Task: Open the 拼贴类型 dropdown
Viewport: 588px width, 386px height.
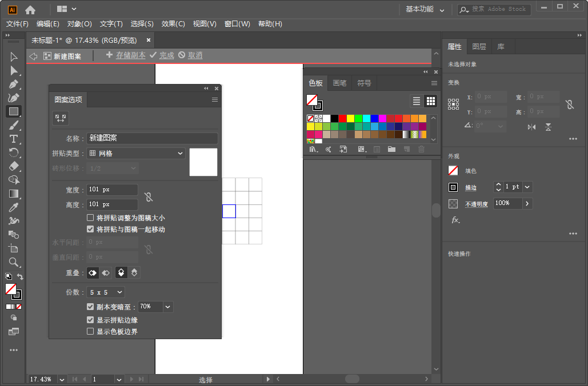Action: [135, 153]
